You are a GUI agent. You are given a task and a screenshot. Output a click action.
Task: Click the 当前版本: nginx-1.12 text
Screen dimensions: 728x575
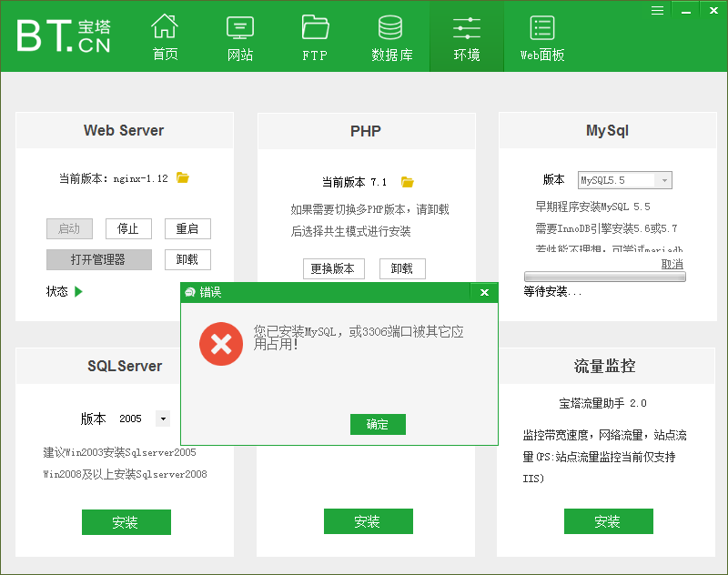[x=113, y=178]
